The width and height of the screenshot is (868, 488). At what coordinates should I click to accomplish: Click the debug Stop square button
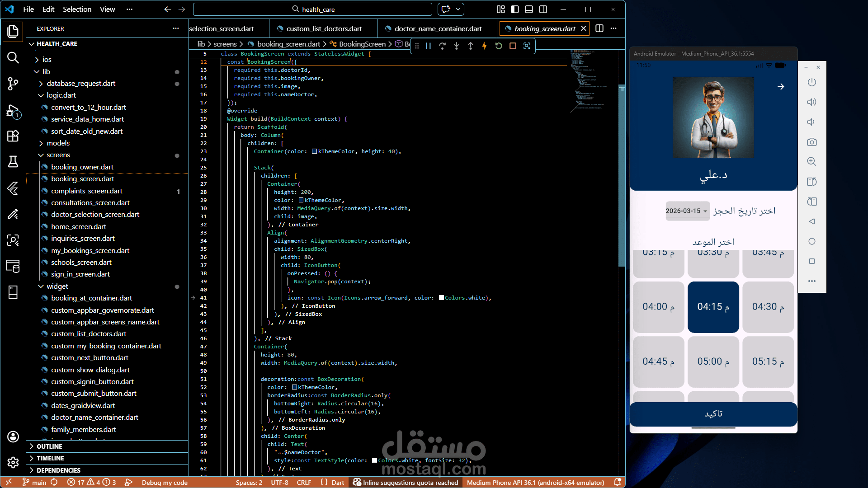coord(513,46)
